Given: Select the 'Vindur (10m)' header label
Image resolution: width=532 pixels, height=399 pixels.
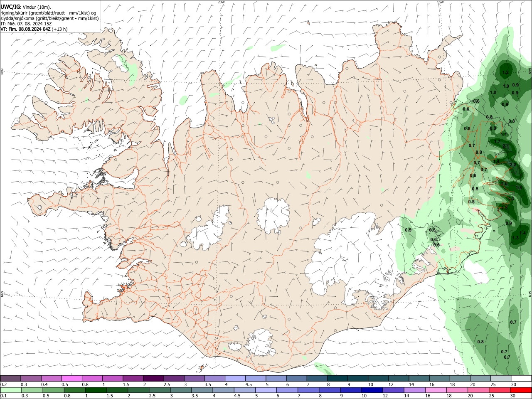Looking at the screenshot, I should 36,7.
